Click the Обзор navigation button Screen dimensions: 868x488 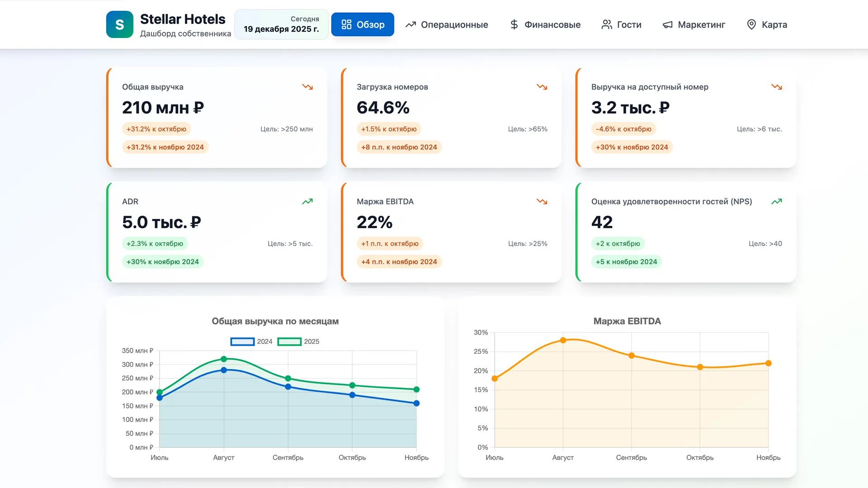363,24
